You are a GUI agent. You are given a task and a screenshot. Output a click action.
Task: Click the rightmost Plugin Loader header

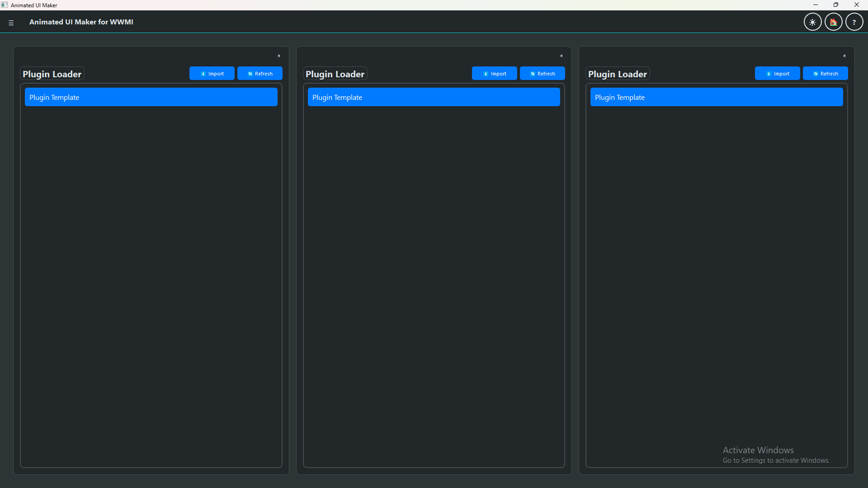pos(618,74)
